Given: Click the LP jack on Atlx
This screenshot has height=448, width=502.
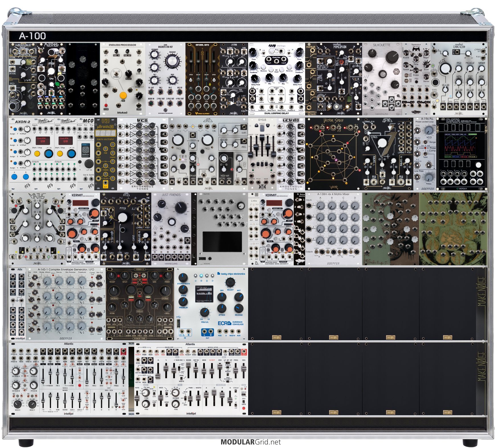Looking at the screenshot, I should click(13, 276).
